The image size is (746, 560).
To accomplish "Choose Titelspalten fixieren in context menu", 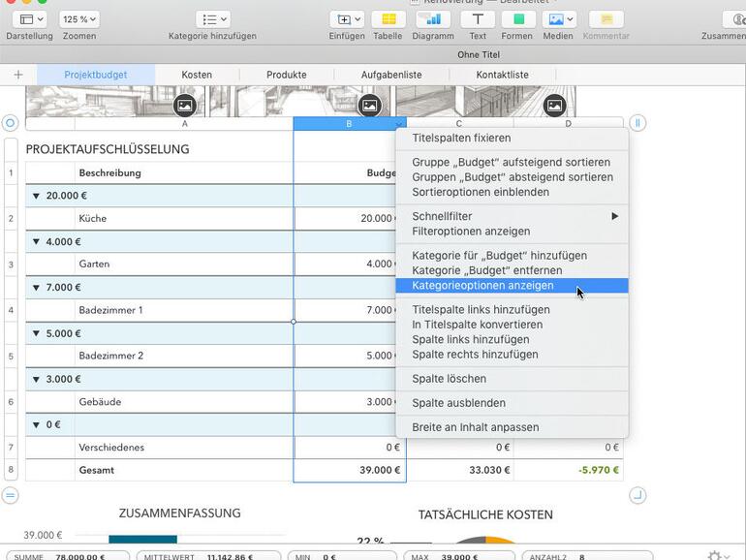I will click(x=512, y=138).
